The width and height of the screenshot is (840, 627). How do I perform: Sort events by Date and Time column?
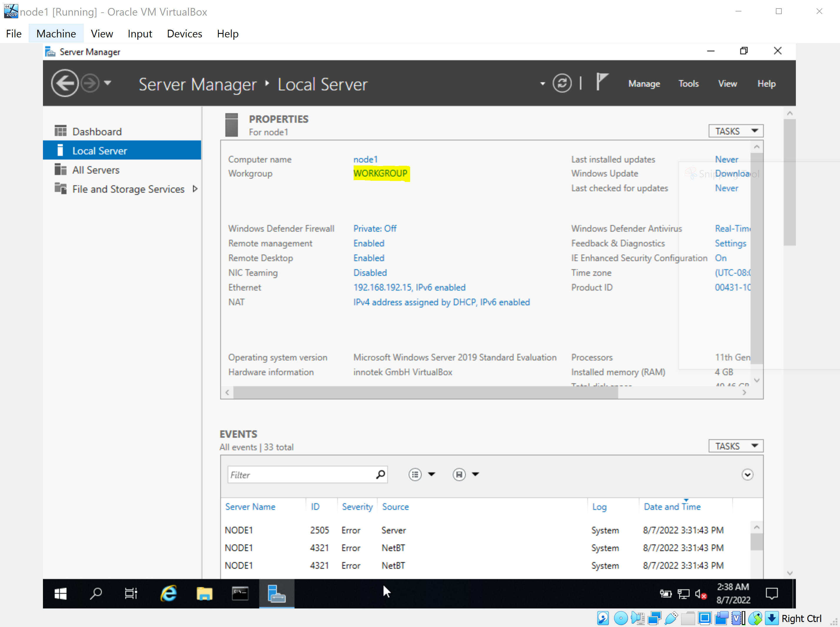(x=672, y=507)
